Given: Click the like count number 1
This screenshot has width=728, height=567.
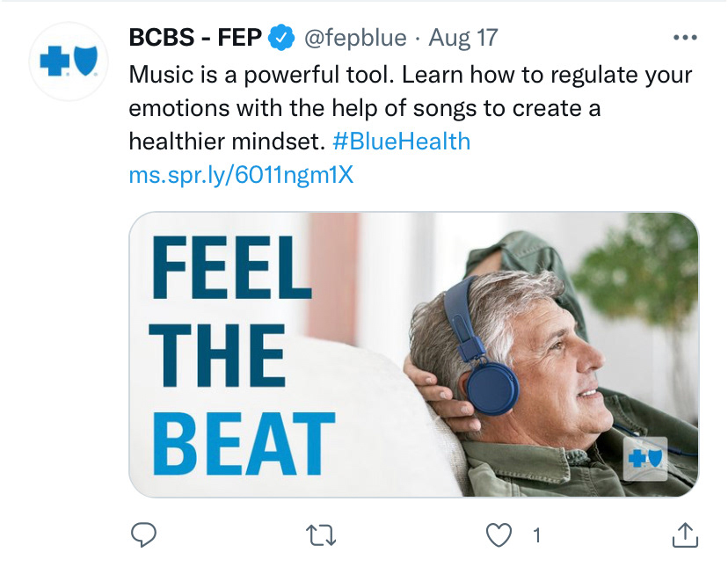Looking at the screenshot, I should coord(537,535).
